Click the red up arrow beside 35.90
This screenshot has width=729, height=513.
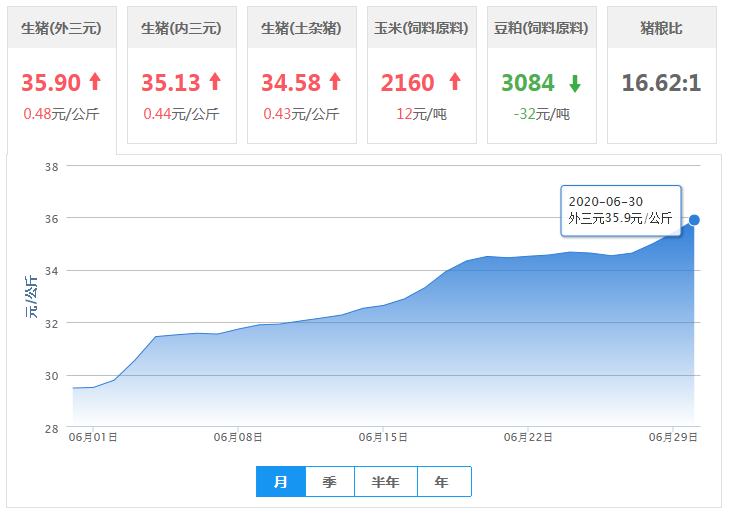pyautogui.click(x=95, y=82)
